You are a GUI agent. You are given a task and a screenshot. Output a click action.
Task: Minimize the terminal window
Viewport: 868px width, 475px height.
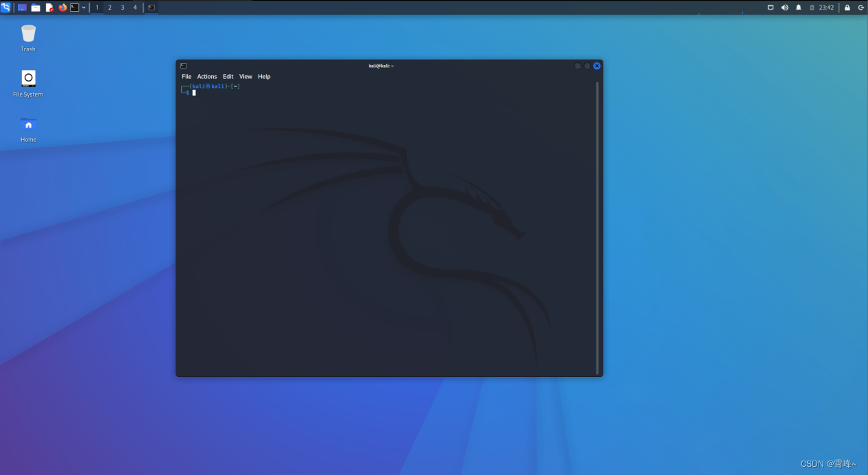578,66
